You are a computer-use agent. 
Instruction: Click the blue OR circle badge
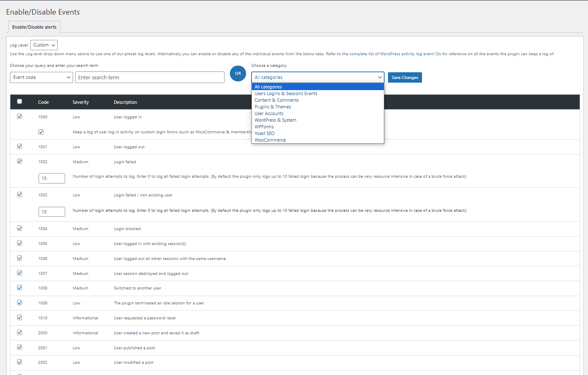coord(238,74)
